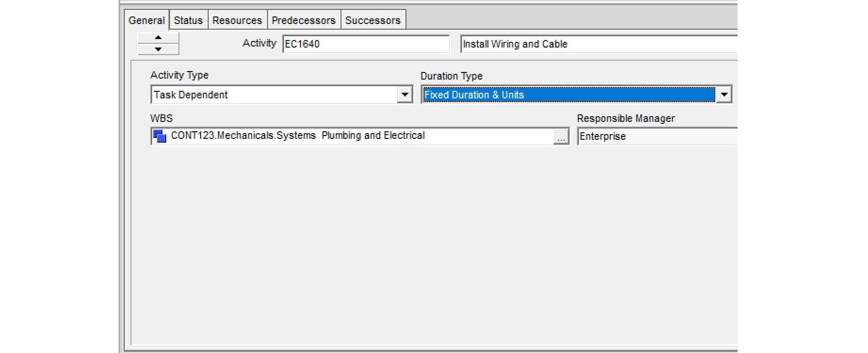
Task: Click the Activity Type label
Action: (x=179, y=75)
